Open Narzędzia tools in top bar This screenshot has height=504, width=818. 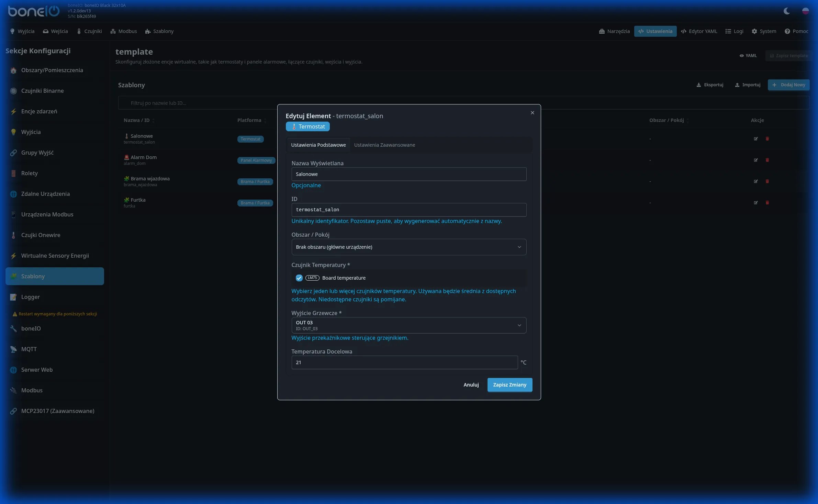pos(614,31)
